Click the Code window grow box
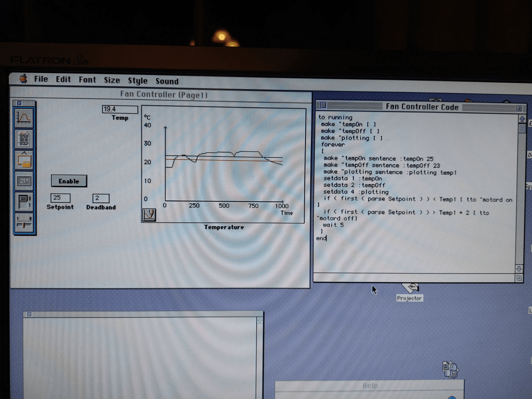532x399 pixels. [x=518, y=278]
